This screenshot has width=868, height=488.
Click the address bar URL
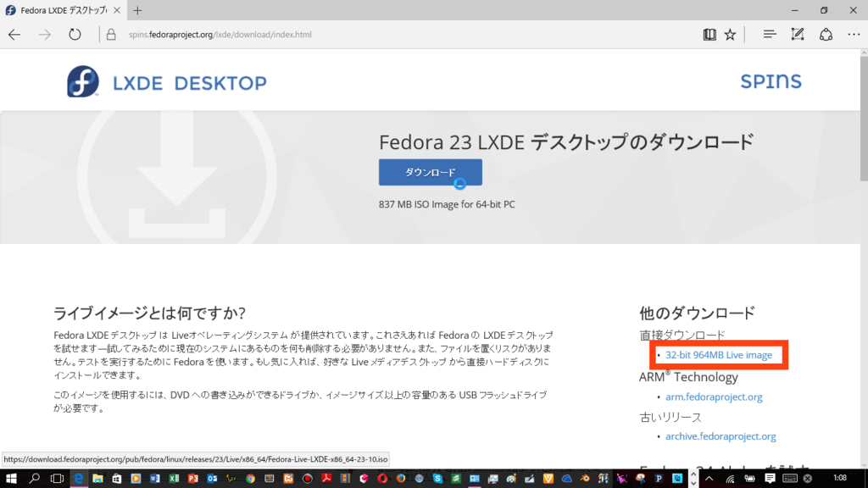[x=220, y=34]
